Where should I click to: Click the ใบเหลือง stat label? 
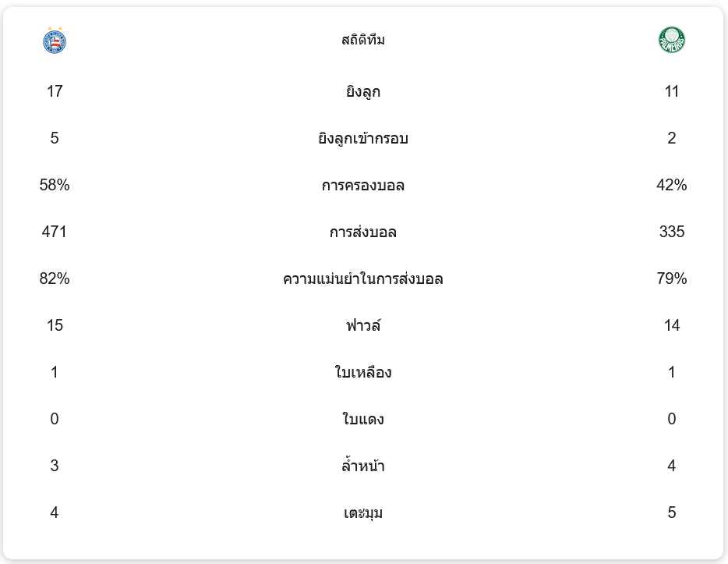point(363,373)
